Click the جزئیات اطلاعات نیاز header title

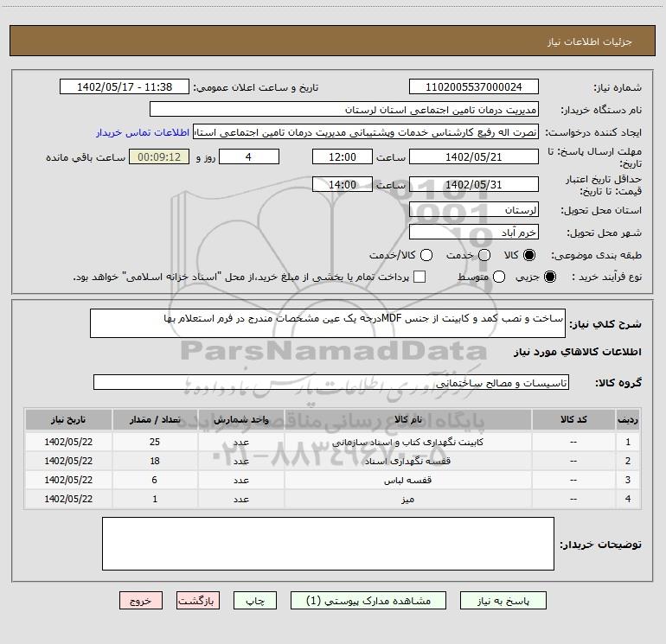pos(590,41)
